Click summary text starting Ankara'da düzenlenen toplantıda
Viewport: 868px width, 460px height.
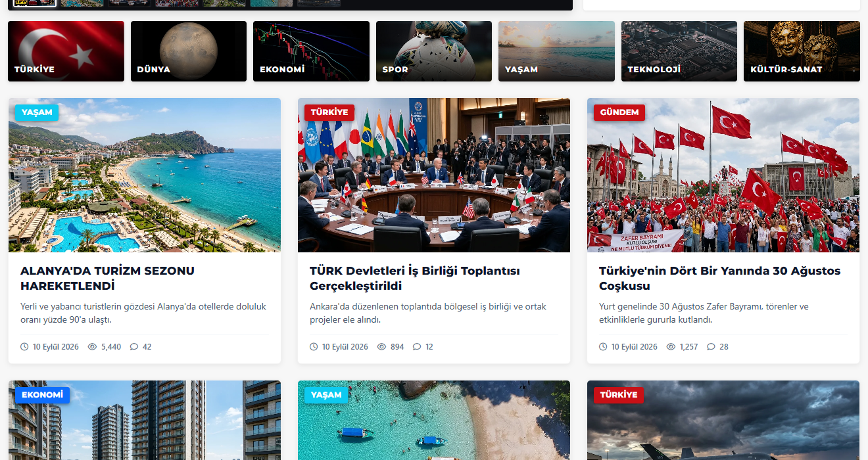(x=428, y=313)
